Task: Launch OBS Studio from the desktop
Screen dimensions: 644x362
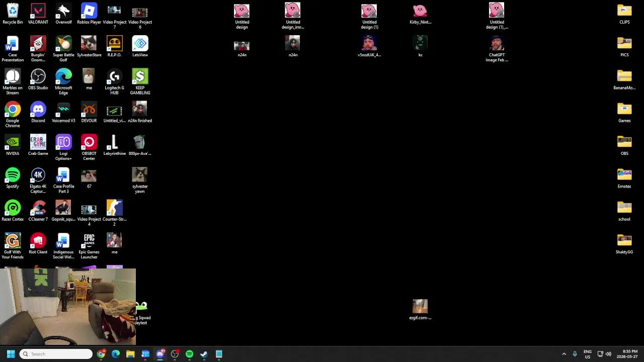Action: [38, 79]
